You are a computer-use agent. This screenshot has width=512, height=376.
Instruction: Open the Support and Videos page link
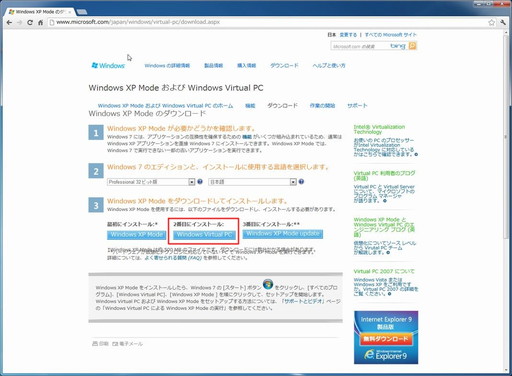point(303,301)
